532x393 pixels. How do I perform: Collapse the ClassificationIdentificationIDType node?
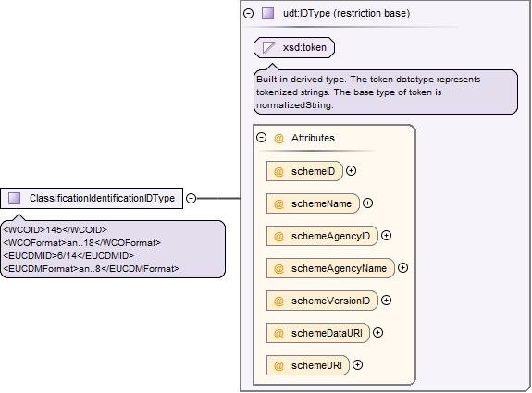point(192,199)
